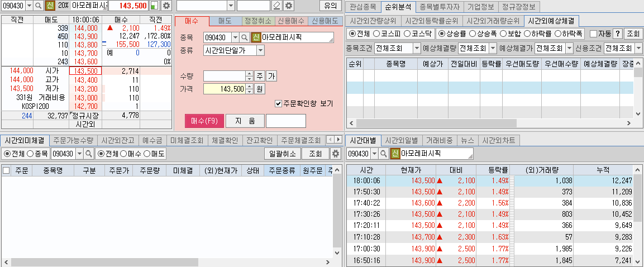
Task: Open the 신용조건 전체조회 dropdown
Action: coord(638,48)
